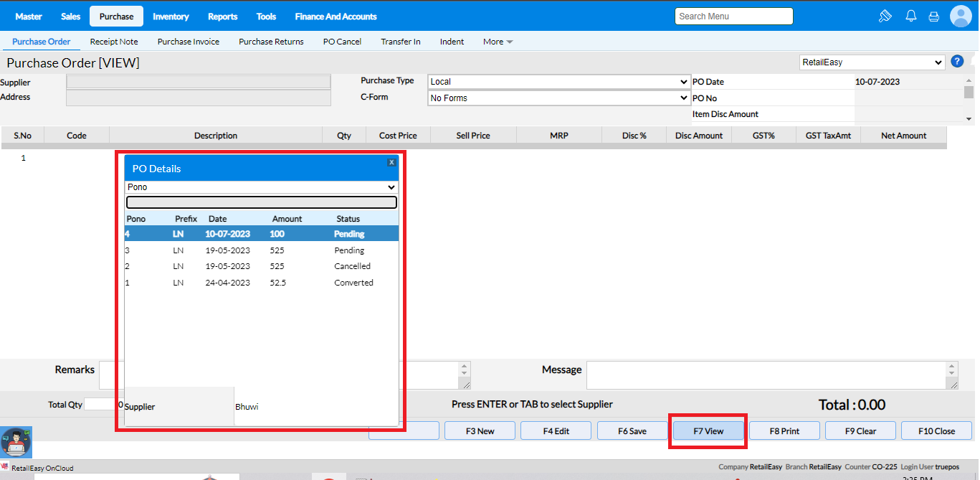
Task: Close the PO Details popup
Action: (x=391, y=162)
